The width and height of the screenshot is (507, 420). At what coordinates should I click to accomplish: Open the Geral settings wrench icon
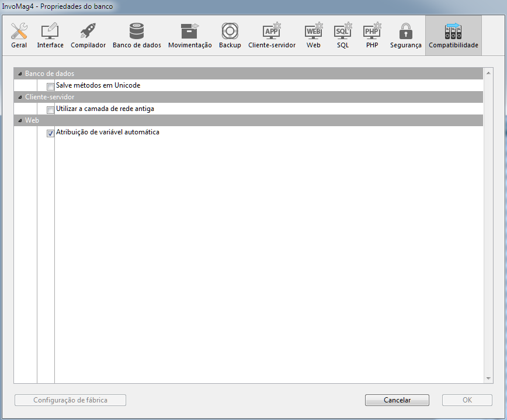click(x=19, y=31)
